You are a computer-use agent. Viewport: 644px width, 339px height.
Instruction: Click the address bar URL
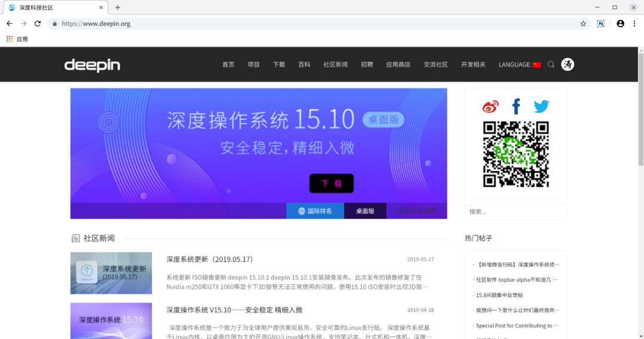pyautogui.click(x=96, y=24)
